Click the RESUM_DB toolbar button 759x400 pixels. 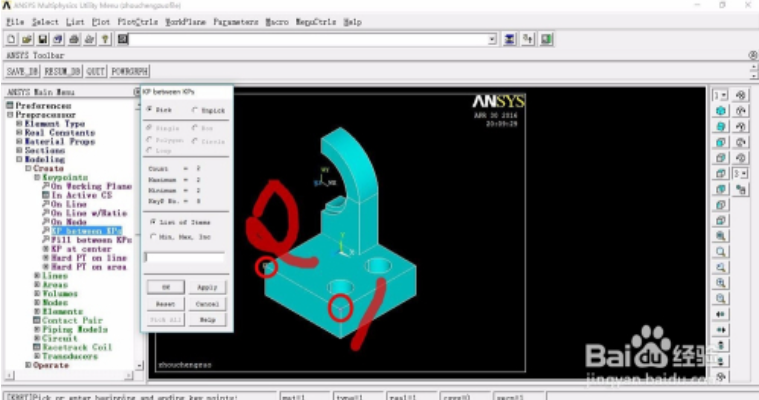(x=62, y=71)
